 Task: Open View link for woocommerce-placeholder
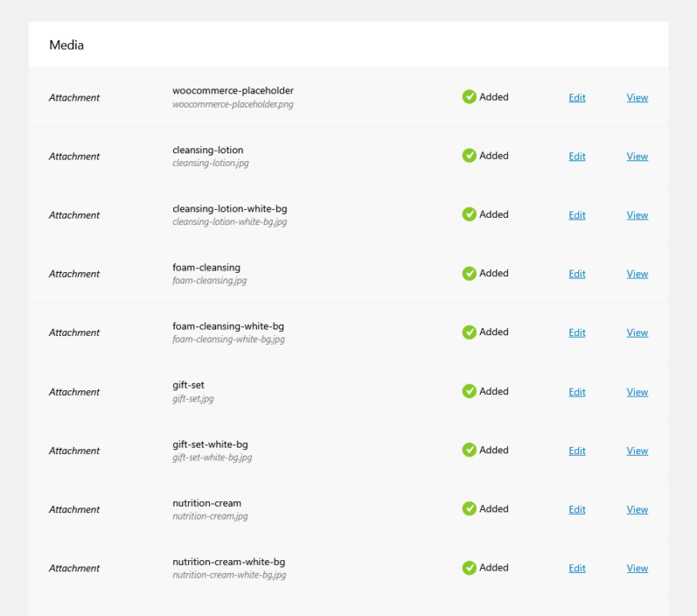638,97
